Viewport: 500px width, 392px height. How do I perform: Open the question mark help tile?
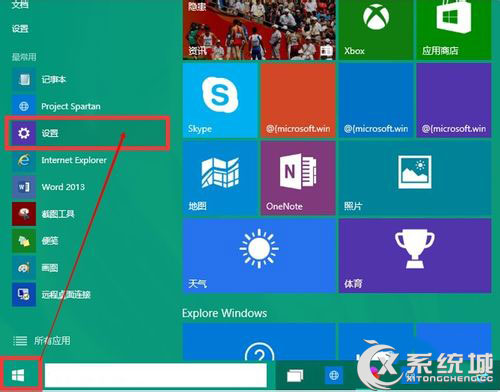point(259,342)
